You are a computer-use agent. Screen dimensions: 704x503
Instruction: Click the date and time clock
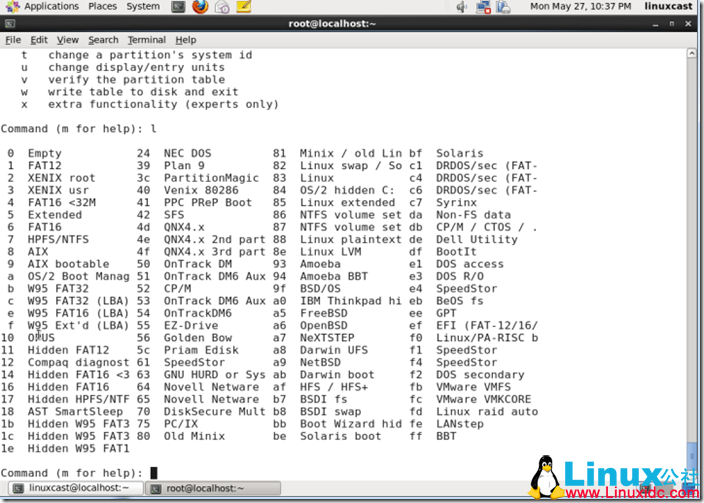point(582,7)
